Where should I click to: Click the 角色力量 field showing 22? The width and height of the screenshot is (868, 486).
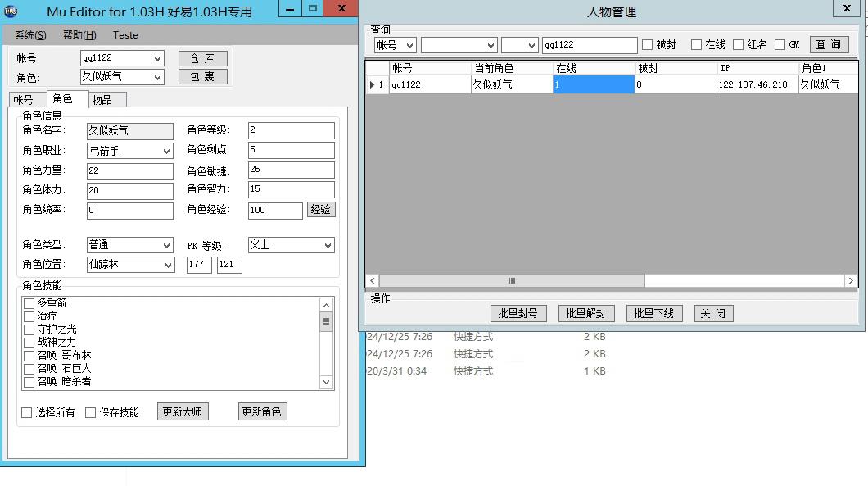click(x=130, y=170)
